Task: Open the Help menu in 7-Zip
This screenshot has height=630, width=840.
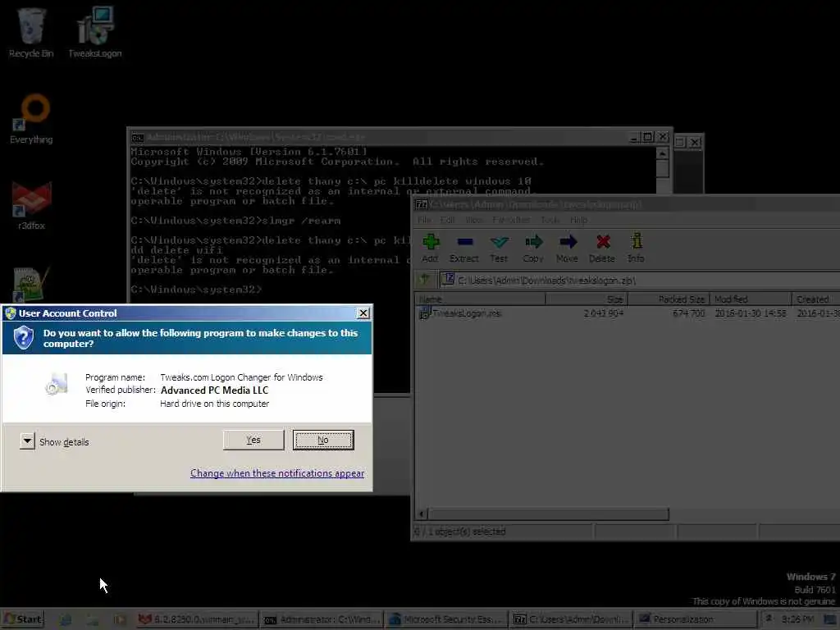Action: click(x=578, y=220)
